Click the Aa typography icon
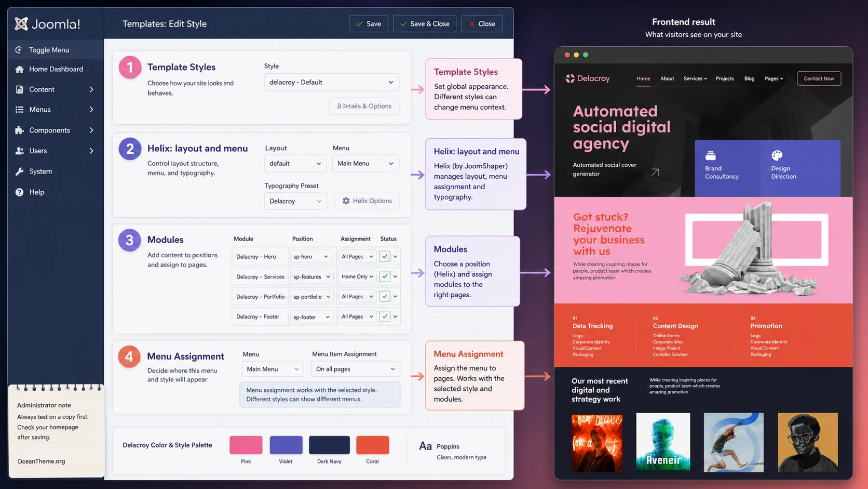 (x=425, y=446)
